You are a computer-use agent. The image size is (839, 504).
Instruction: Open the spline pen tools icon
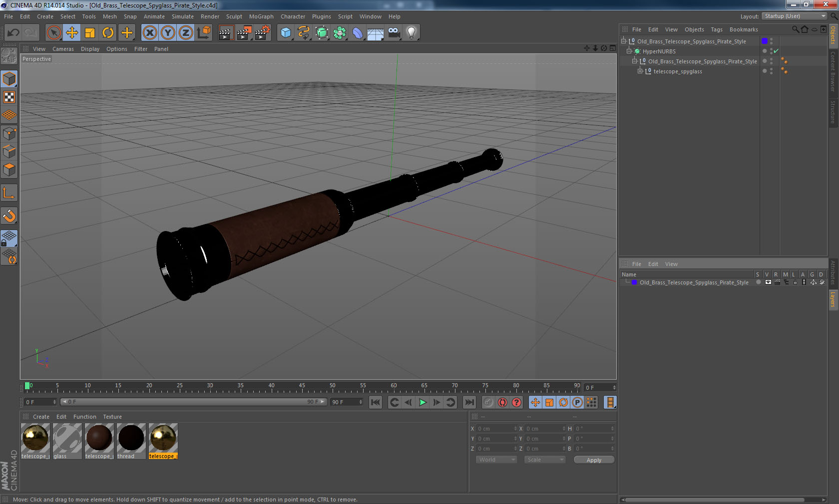[304, 33]
